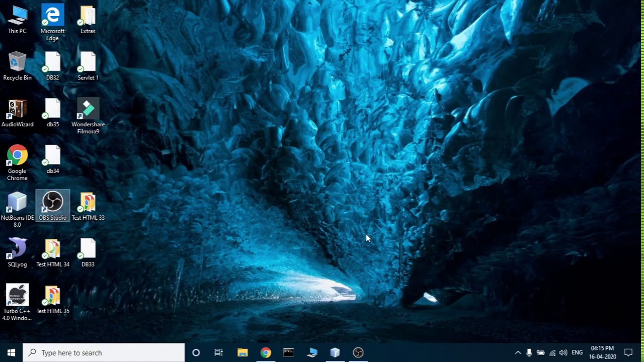This screenshot has height=362, width=644.
Task: Select the Servlet 1 file icon
Action: point(88,66)
